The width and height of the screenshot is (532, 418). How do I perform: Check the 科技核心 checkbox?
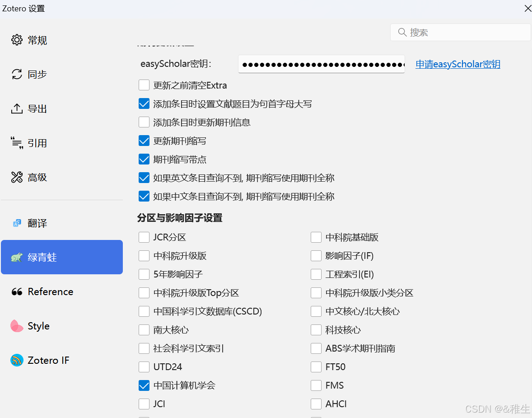coord(316,329)
